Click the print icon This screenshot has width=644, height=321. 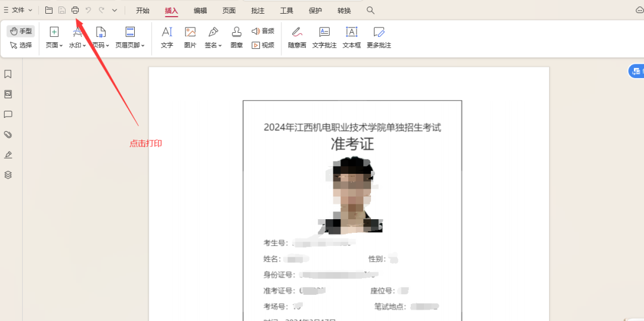[x=75, y=10]
